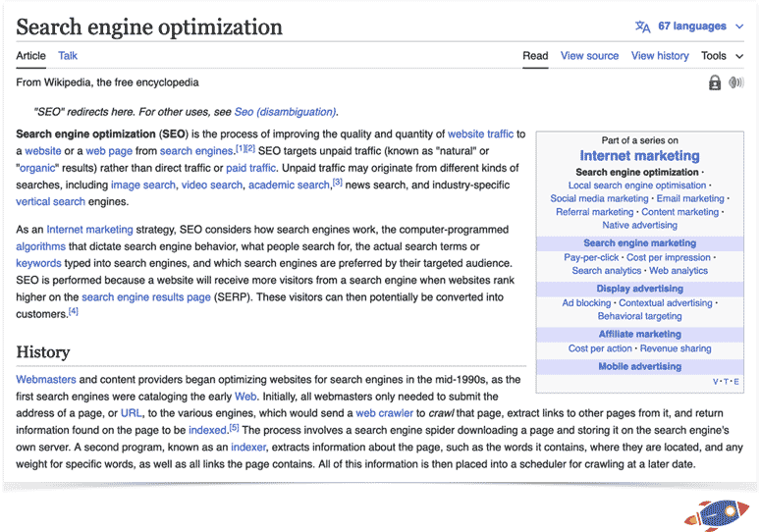Follow Contextual advertising link
The height and width of the screenshot is (532, 760).
[x=666, y=303]
